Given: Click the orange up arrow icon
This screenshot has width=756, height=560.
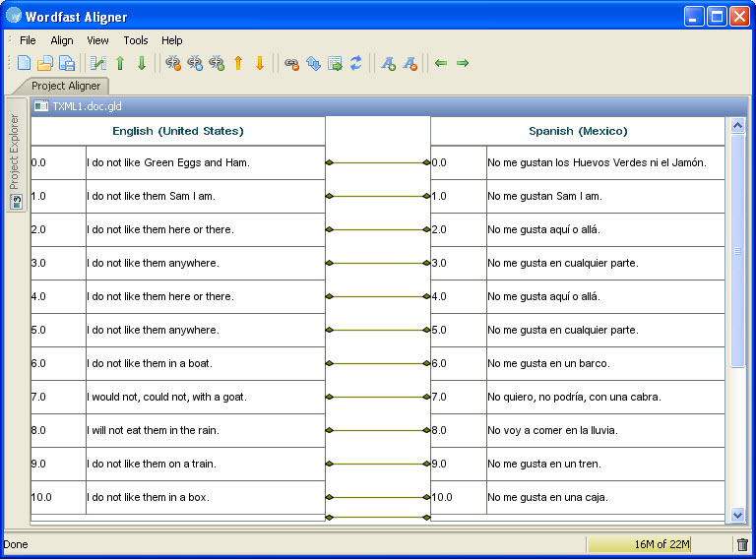Looking at the screenshot, I should pyautogui.click(x=237, y=63).
